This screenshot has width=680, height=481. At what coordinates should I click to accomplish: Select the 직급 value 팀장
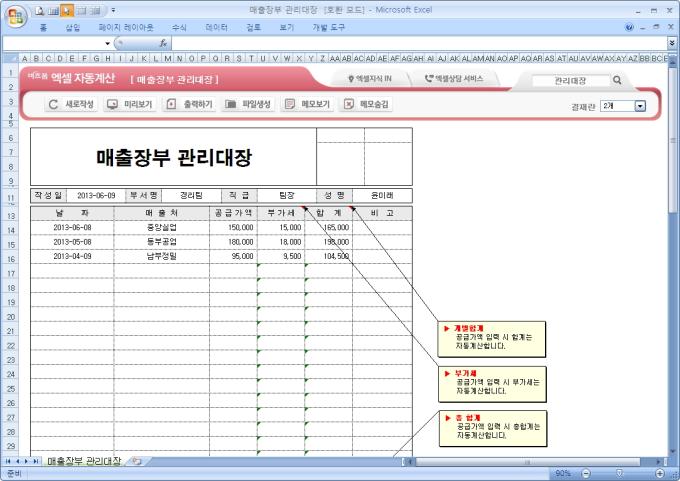pos(287,196)
